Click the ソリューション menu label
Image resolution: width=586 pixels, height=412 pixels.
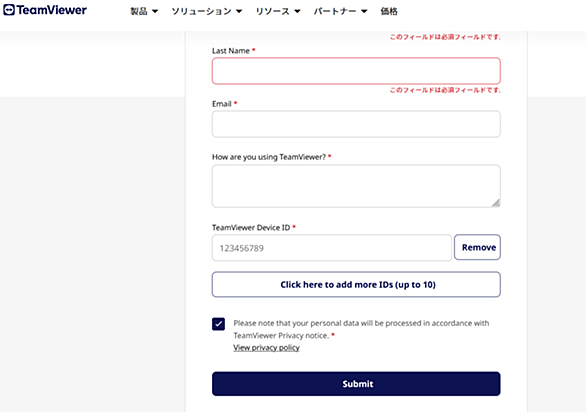201,12
